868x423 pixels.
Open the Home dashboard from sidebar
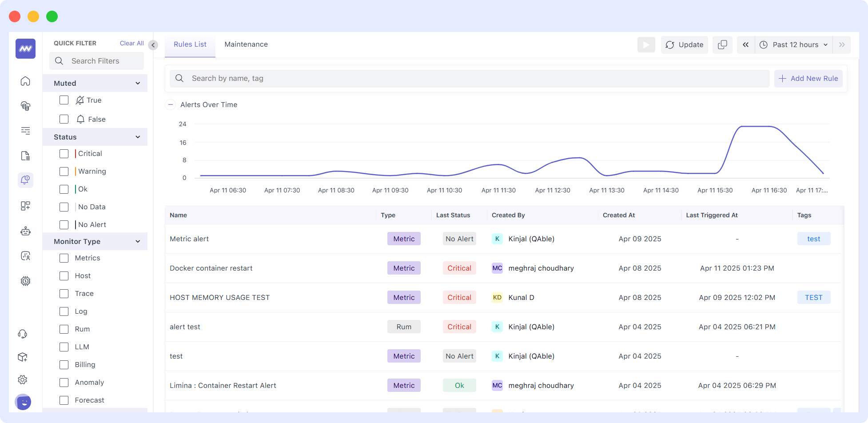pos(25,81)
